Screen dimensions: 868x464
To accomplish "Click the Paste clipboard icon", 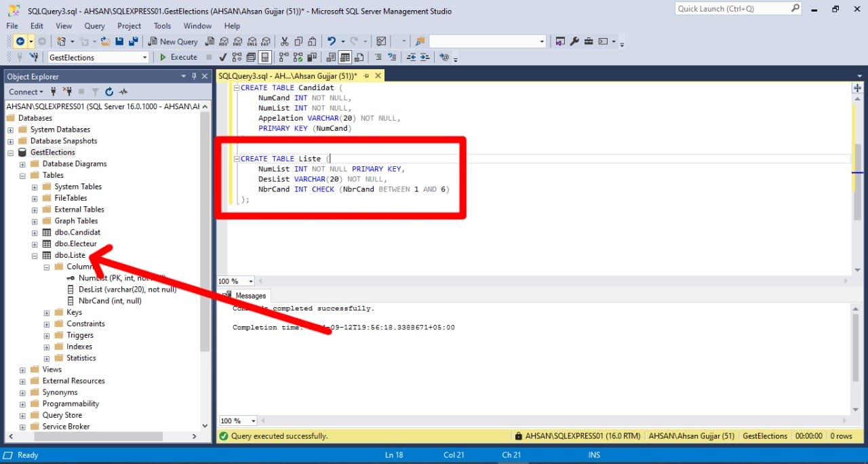I will (x=313, y=41).
